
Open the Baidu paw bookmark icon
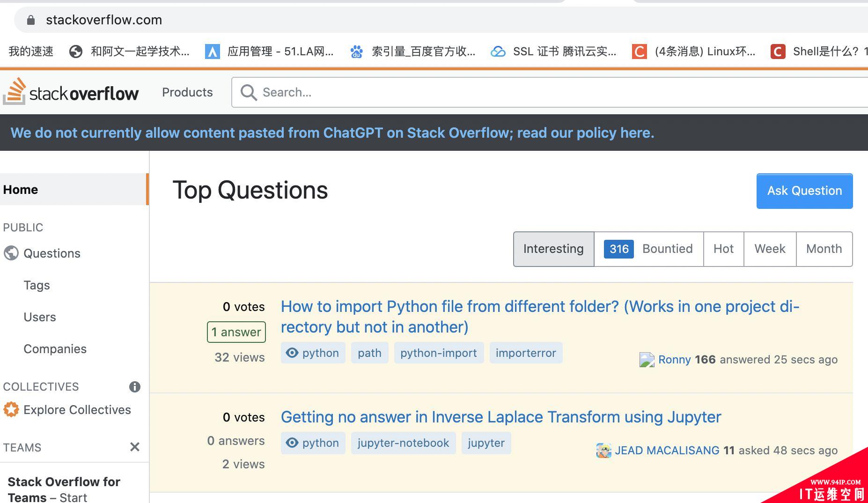[357, 52]
